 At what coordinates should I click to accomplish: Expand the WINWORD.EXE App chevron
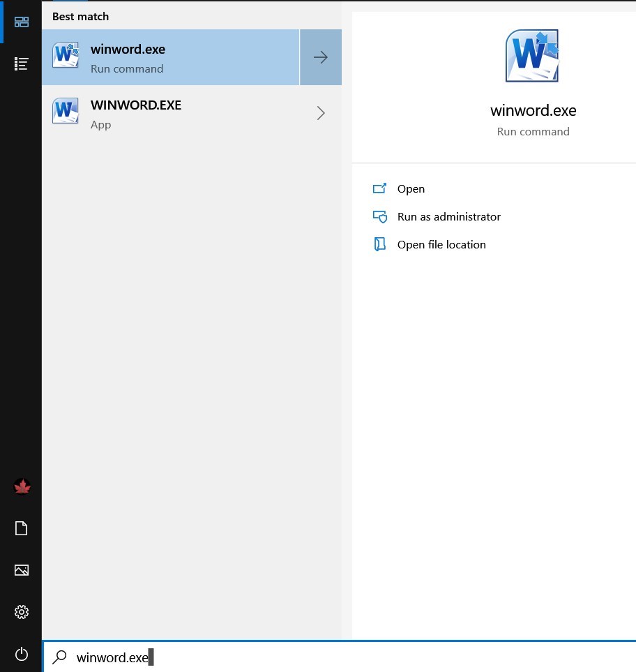click(x=321, y=113)
